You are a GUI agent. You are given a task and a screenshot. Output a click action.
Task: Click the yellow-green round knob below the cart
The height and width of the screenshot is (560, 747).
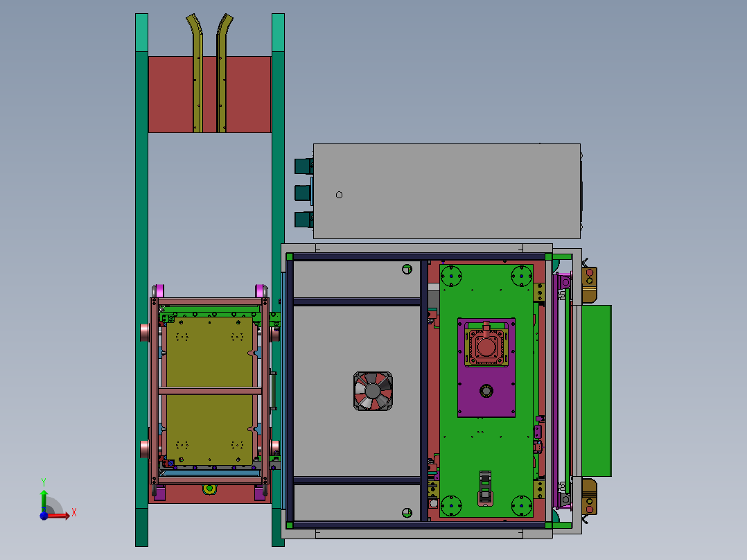tap(209, 489)
